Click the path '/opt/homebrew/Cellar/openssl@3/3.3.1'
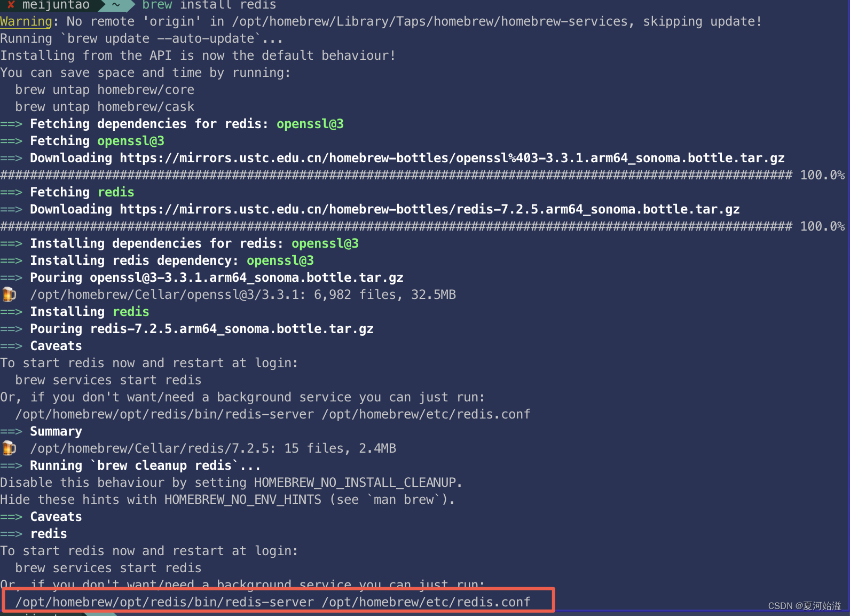 (x=164, y=295)
